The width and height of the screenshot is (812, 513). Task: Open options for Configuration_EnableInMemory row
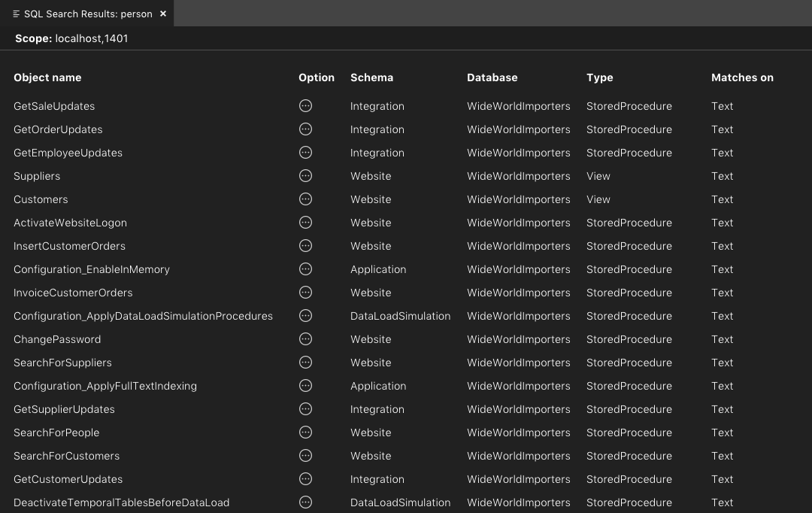point(305,269)
